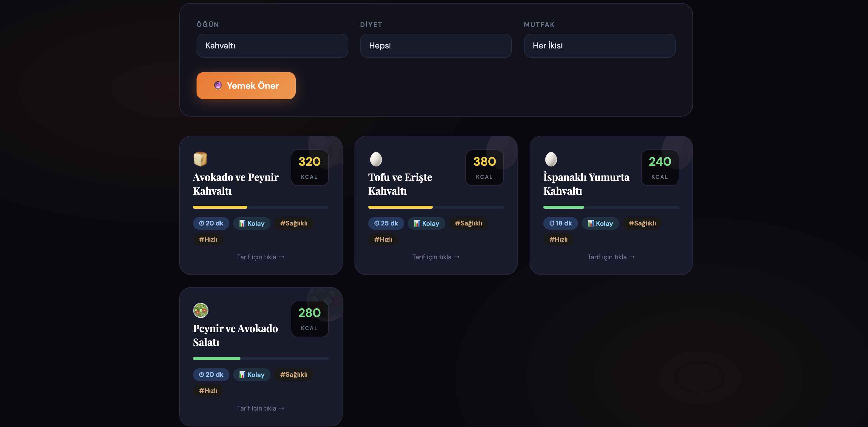The height and width of the screenshot is (427, 868).
Task: Click the 280 KCAL calorie badge
Action: (x=309, y=319)
